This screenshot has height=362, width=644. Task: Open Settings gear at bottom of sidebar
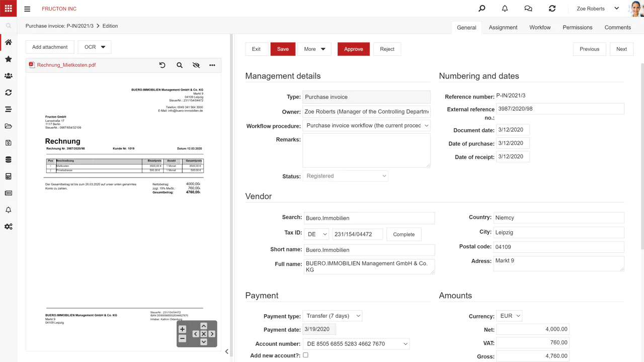8,226
